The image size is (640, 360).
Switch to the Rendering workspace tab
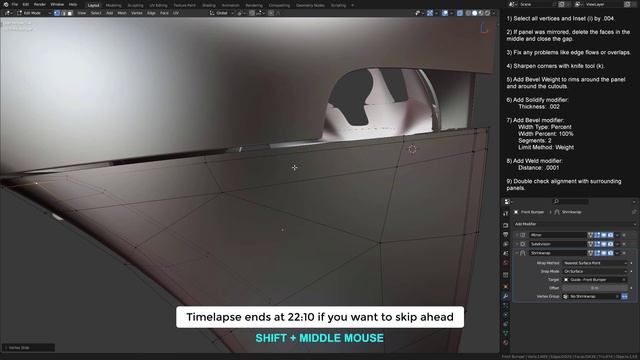[254, 5]
